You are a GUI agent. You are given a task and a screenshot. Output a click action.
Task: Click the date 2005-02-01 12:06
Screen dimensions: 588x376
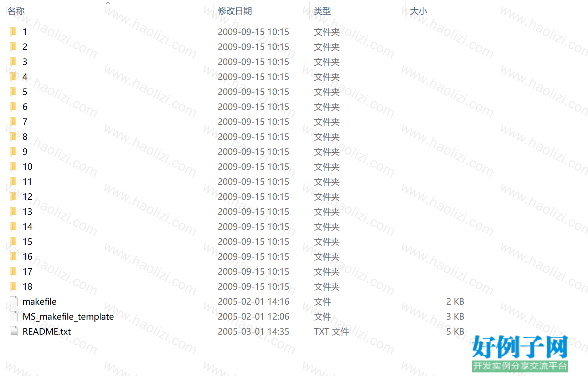point(253,316)
